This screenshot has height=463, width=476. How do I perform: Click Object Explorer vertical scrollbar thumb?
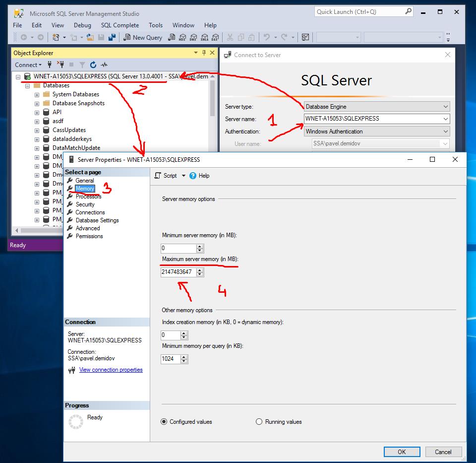(213, 98)
